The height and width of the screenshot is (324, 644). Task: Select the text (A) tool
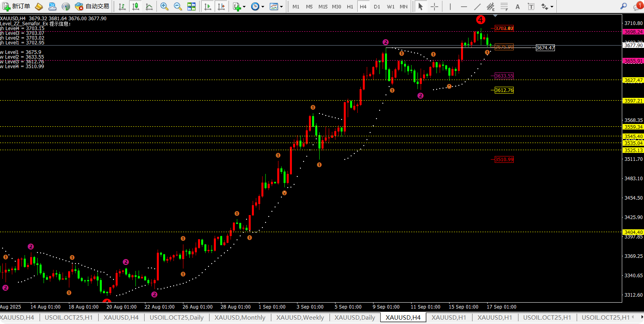(518, 6)
